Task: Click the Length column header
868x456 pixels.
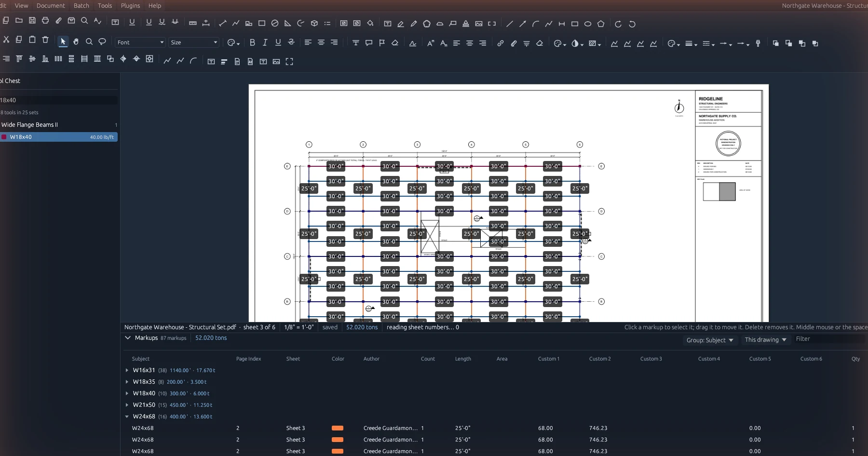Action: pos(463,359)
